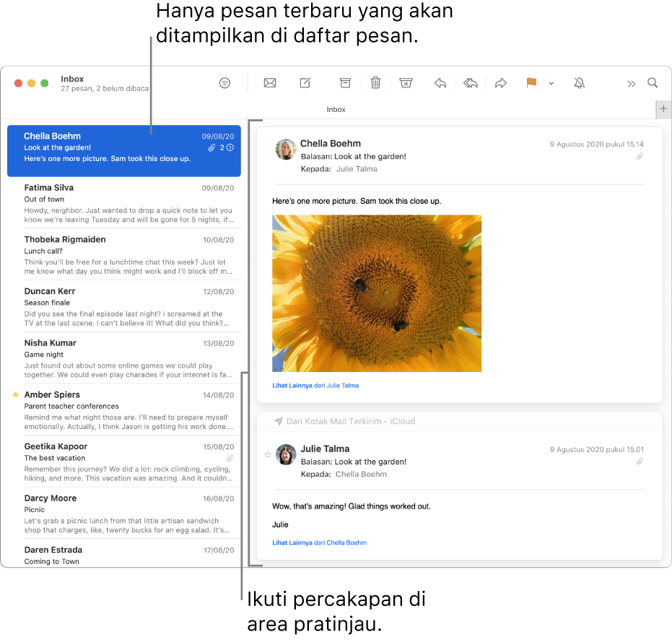Screen dimensions: 672x640
Task: Open search with magnifying glass
Action: (653, 83)
